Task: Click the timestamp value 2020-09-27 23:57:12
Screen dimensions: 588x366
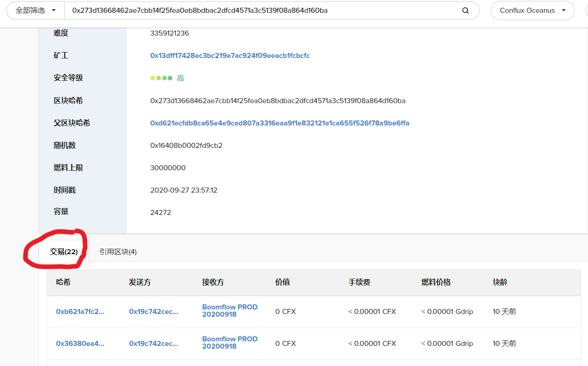Action: 184,190
